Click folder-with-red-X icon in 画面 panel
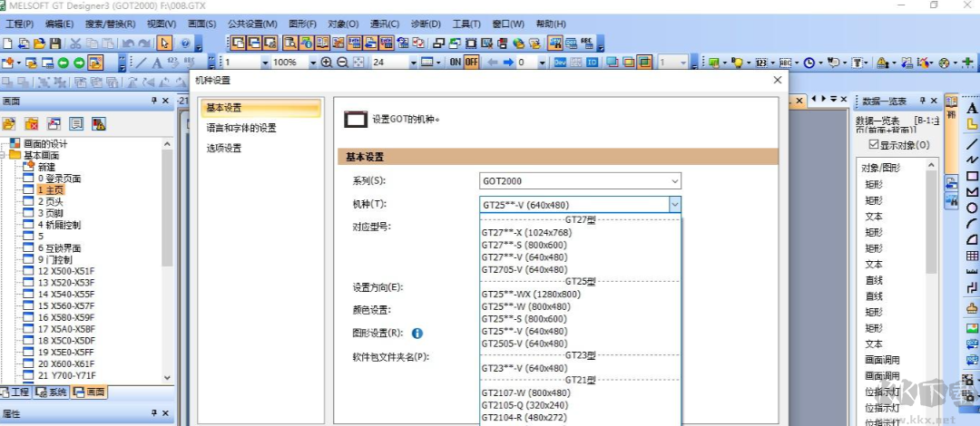 [x=31, y=123]
